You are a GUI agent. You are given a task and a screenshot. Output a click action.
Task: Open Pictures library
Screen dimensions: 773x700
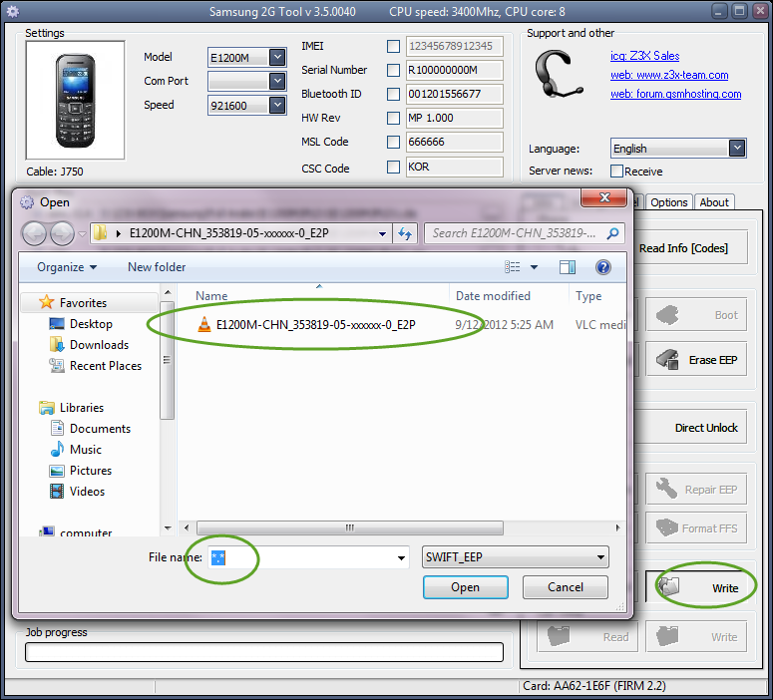pyautogui.click(x=91, y=471)
